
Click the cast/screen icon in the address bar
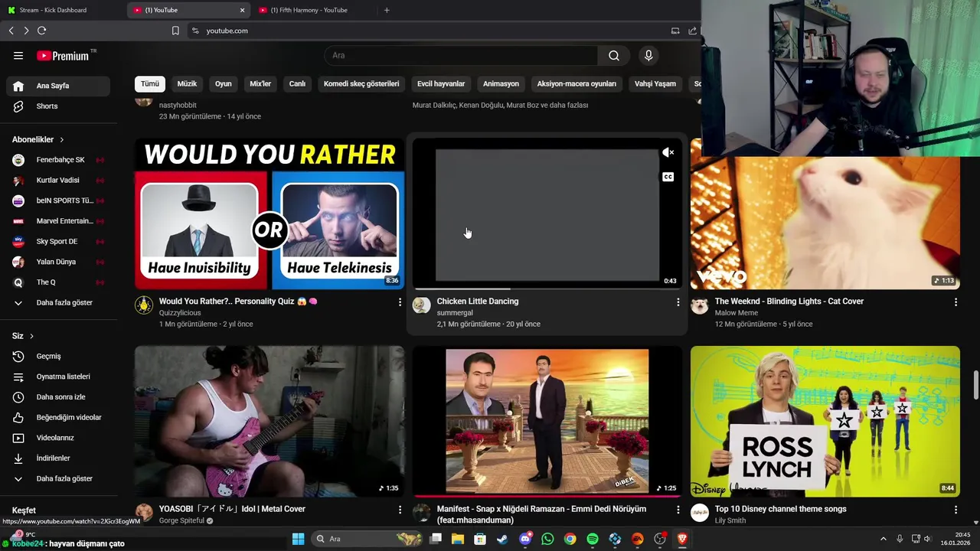click(x=675, y=31)
